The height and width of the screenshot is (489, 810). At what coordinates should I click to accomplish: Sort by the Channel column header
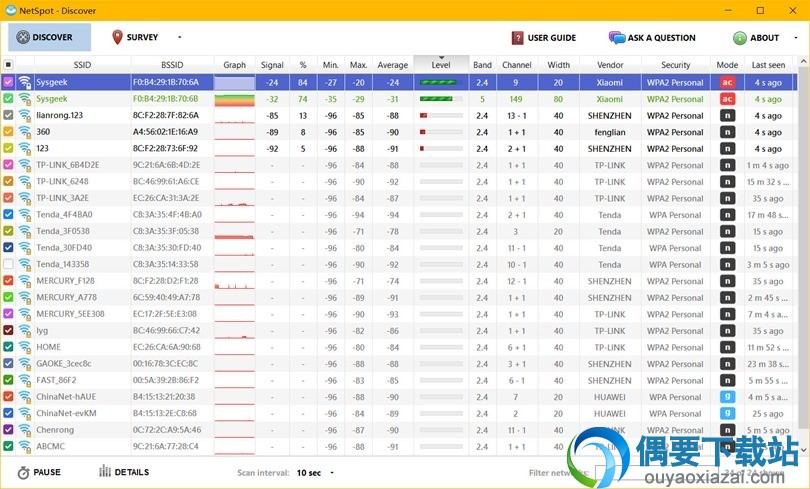point(517,65)
